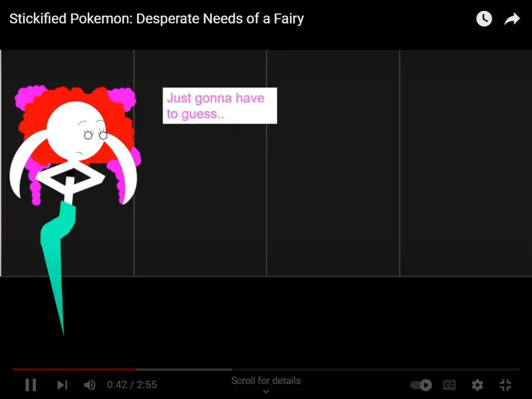Mute the video volume
This screenshot has height=399, width=532.
pyautogui.click(x=89, y=385)
